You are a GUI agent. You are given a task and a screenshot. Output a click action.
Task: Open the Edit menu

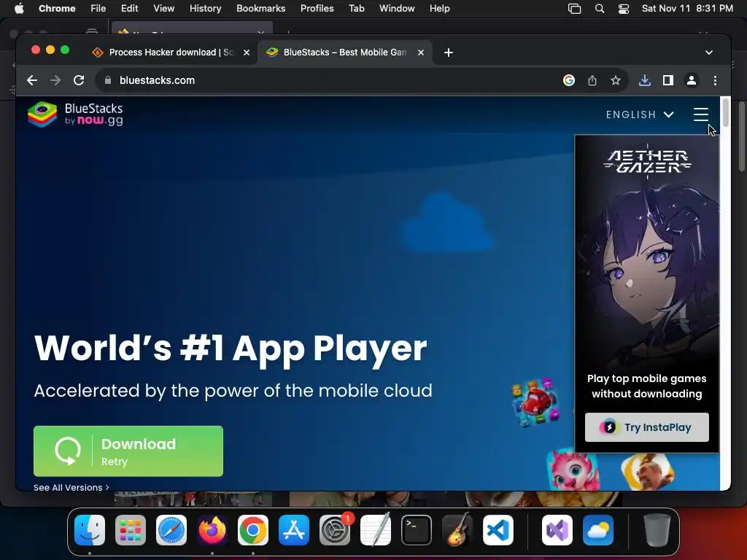pyautogui.click(x=129, y=9)
